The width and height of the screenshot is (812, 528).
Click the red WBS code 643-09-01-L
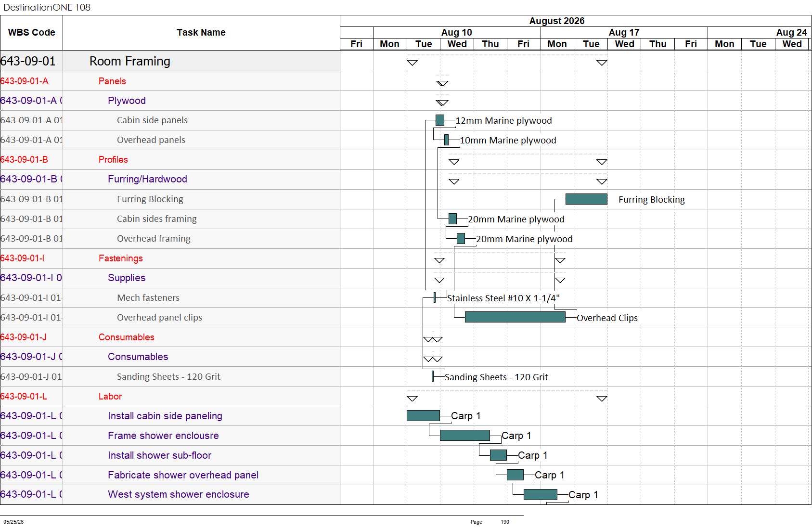(24, 396)
